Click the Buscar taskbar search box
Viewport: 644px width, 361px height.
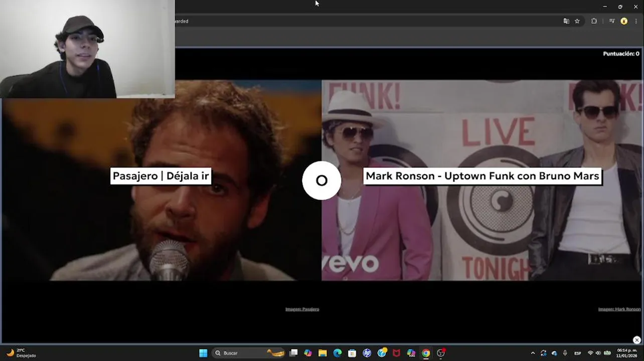pyautogui.click(x=248, y=353)
